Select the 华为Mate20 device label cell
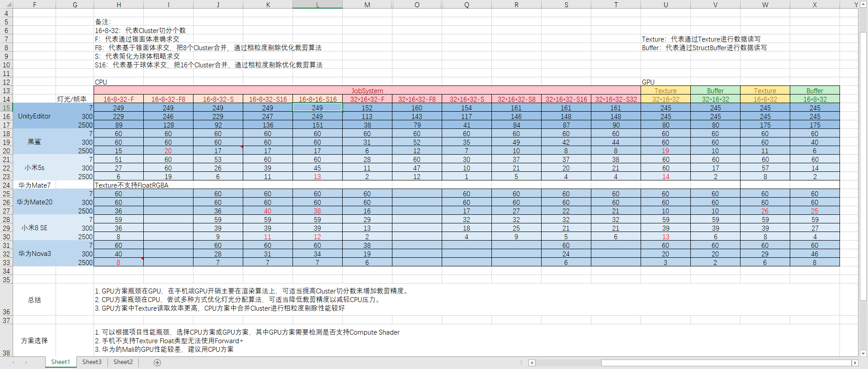Screen dimensions: 868x369 (x=34, y=202)
